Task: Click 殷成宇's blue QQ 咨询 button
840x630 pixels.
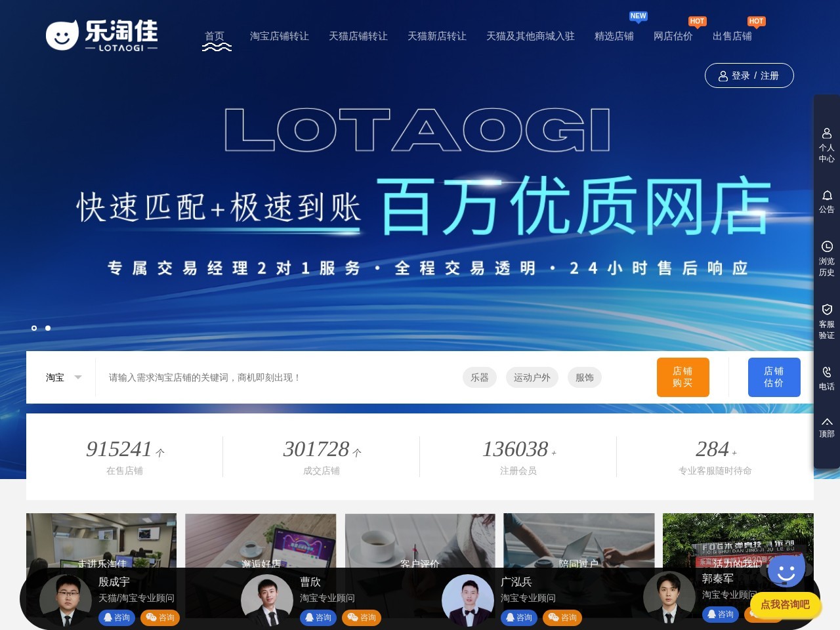Action: 117,618
